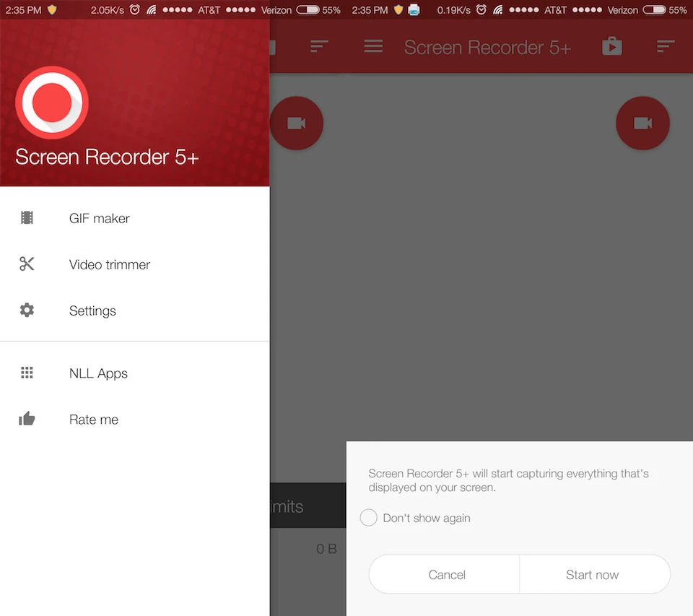Select Settings from the navigation drawer

92,310
